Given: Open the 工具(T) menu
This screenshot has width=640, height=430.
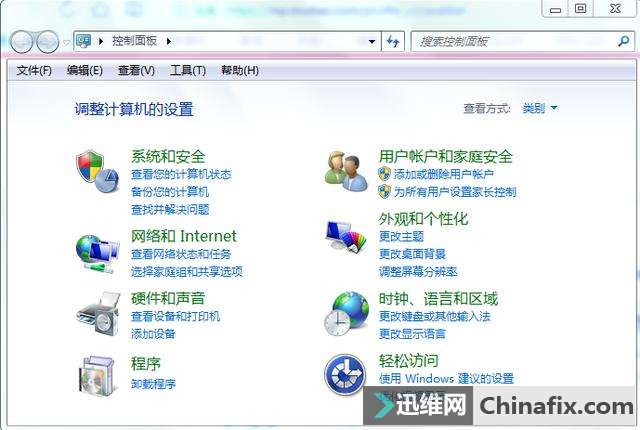Looking at the screenshot, I should pos(188,71).
